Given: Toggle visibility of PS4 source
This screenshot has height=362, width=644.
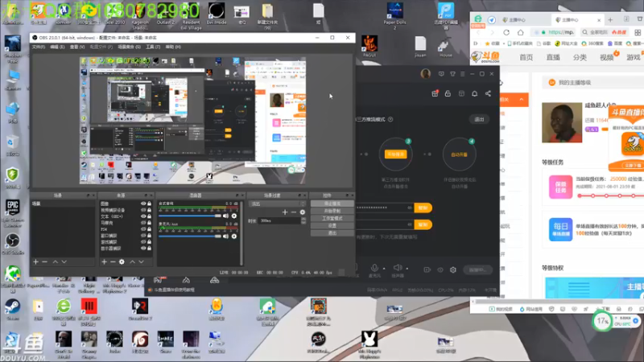Looking at the screenshot, I should (143, 229).
